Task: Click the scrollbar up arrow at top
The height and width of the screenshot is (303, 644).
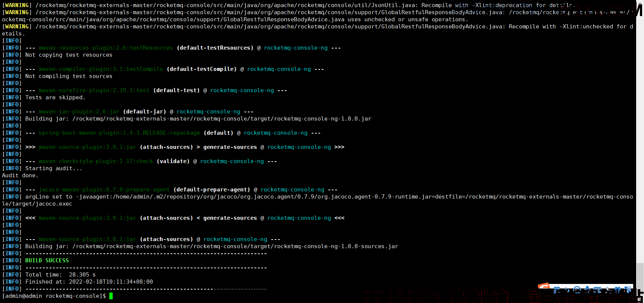Action: [640, 3]
